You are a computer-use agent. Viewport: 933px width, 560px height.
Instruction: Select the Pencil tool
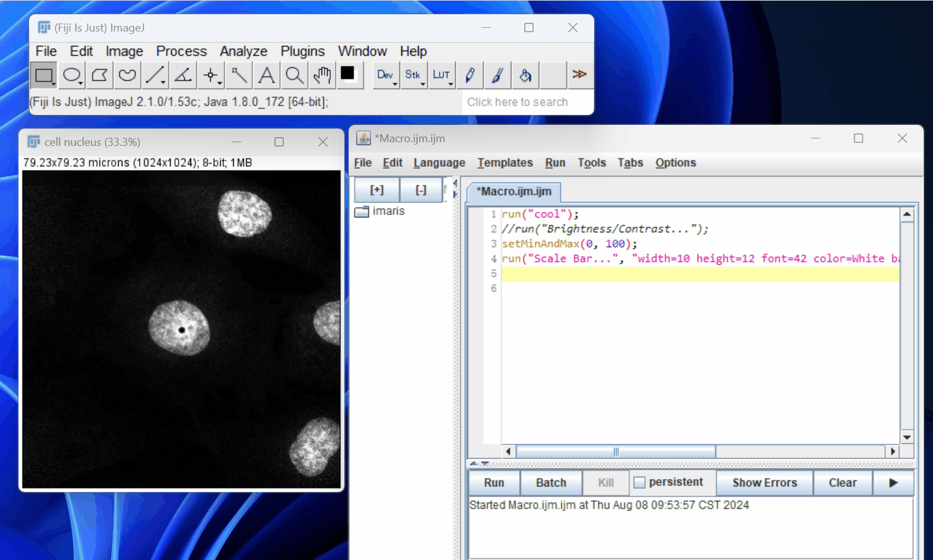click(x=470, y=75)
